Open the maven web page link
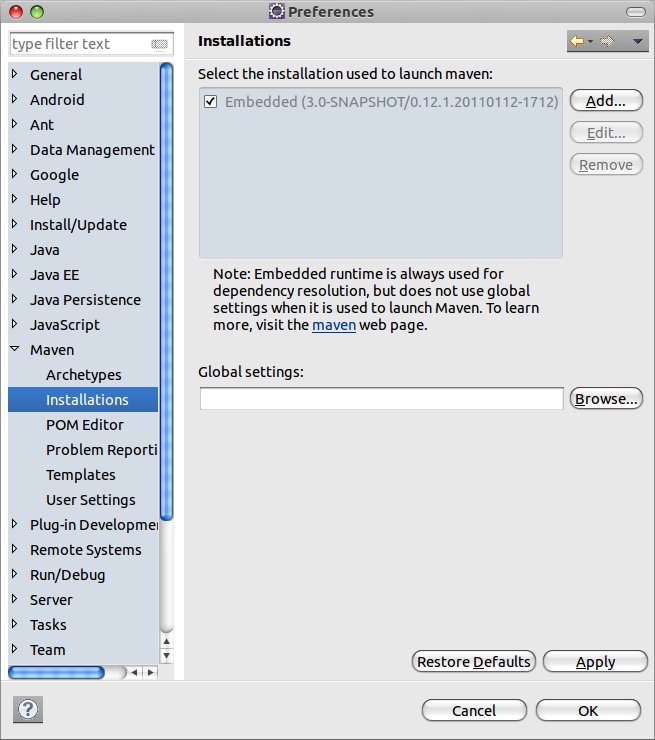655x740 pixels. coord(334,325)
